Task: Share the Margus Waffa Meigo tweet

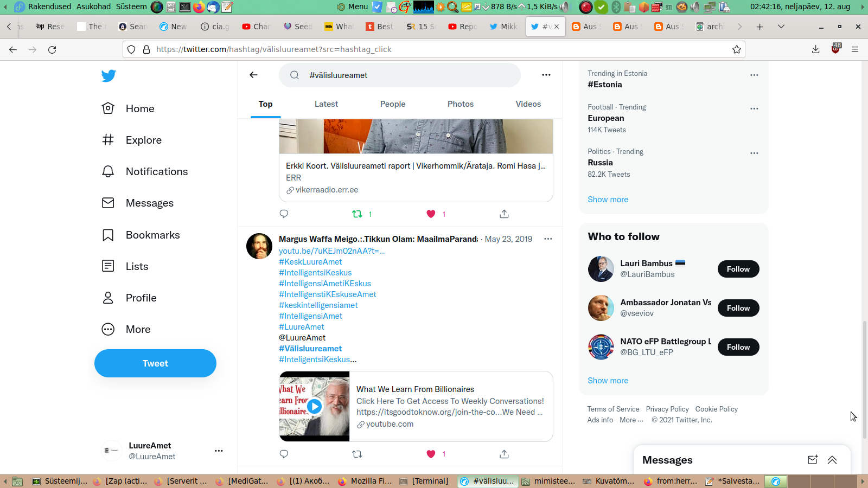Action: click(x=504, y=454)
